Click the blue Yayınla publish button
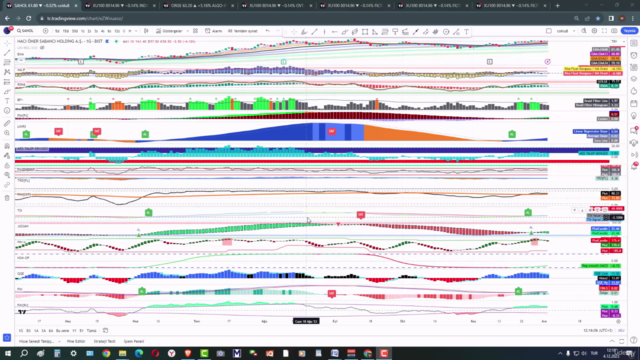 click(629, 31)
